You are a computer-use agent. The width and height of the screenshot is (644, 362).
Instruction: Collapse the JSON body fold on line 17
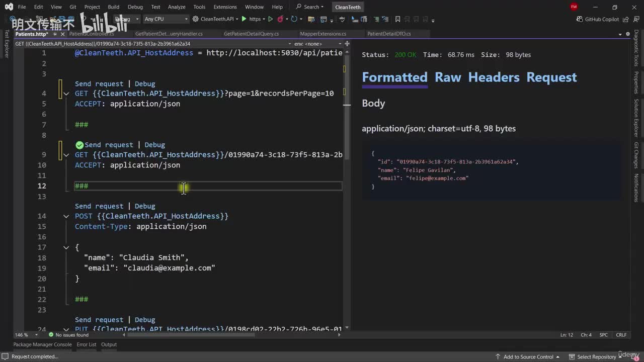click(66, 247)
